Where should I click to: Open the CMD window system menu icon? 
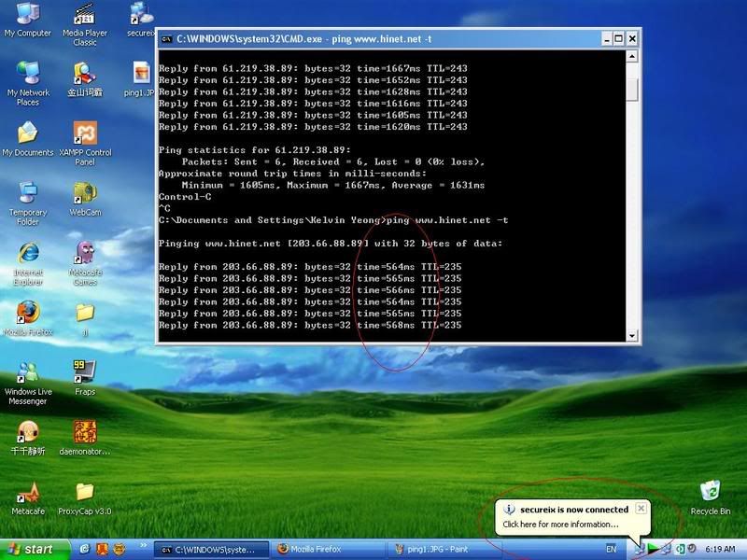coord(166,38)
